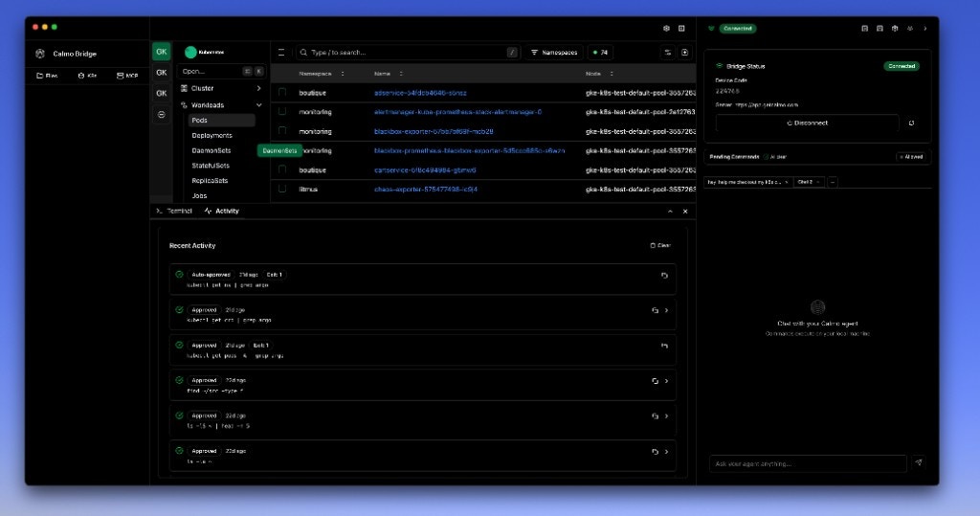Open the adservice pod link
The width and height of the screenshot is (980, 516).
420,93
